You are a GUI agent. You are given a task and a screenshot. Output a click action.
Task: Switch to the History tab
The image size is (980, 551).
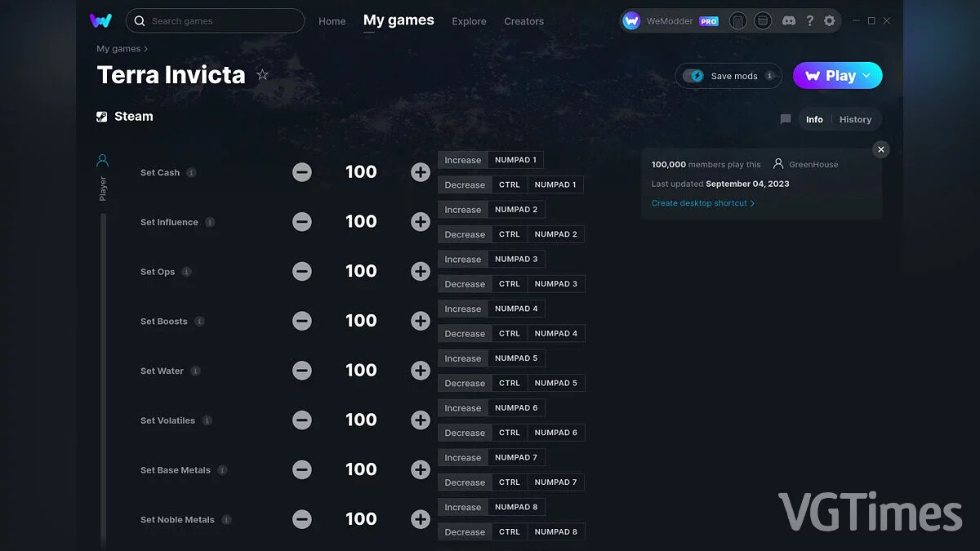click(855, 119)
